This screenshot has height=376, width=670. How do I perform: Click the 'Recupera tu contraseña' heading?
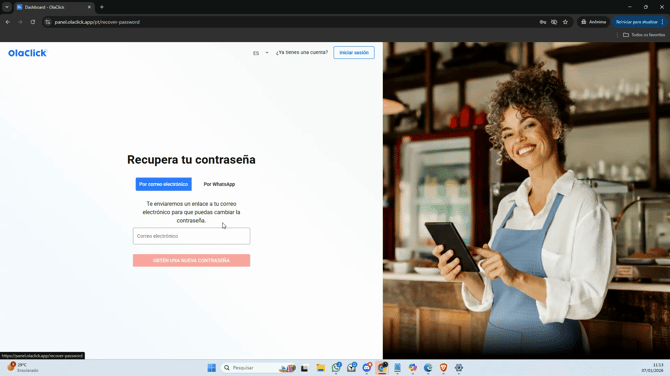tap(191, 159)
